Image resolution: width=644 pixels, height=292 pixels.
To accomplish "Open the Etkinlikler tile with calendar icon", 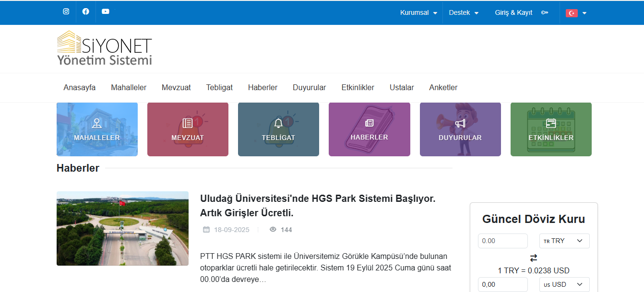I will click(x=551, y=129).
